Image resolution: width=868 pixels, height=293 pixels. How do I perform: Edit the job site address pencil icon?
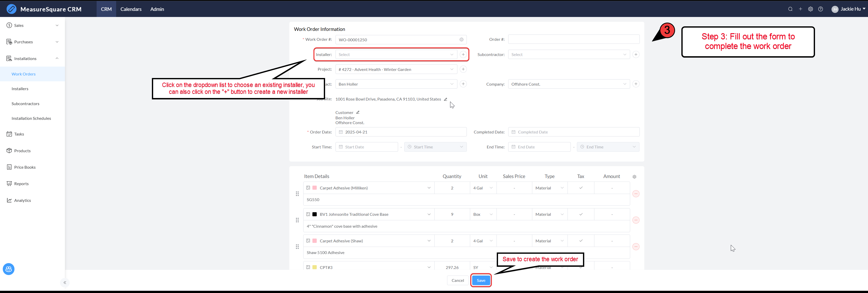(446, 99)
